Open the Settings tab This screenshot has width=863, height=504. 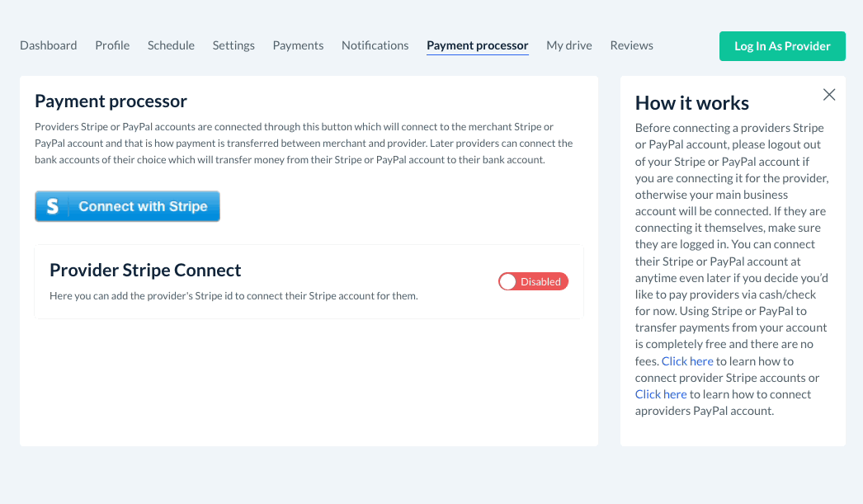(x=233, y=45)
